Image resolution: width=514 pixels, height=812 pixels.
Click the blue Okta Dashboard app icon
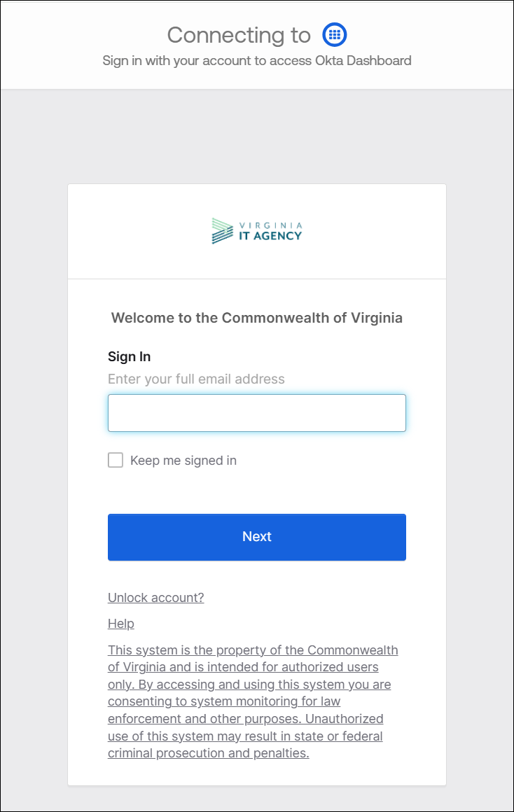click(x=335, y=34)
